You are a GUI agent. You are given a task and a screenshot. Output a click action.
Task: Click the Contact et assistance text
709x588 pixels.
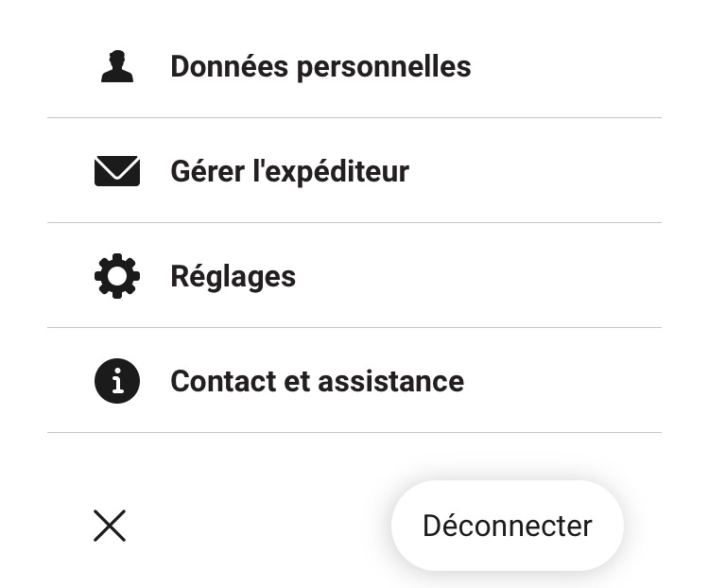318,381
